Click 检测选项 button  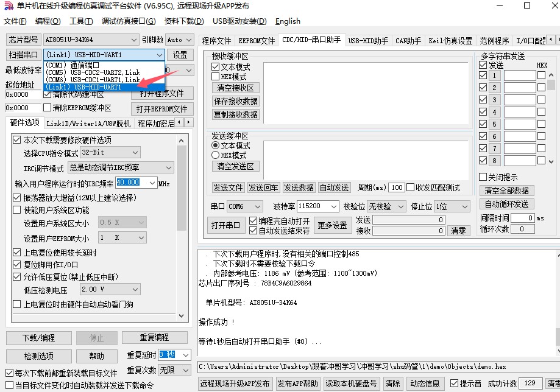tap(39, 356)
